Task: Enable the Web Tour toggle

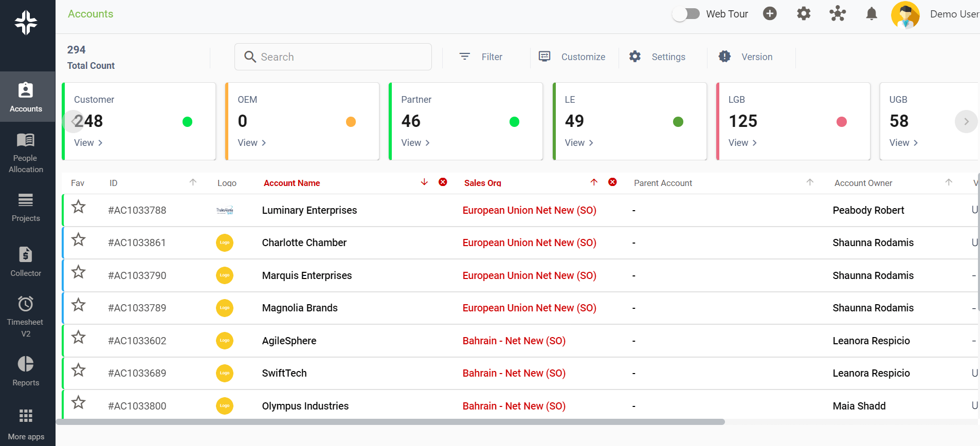Action: point(686,14)
